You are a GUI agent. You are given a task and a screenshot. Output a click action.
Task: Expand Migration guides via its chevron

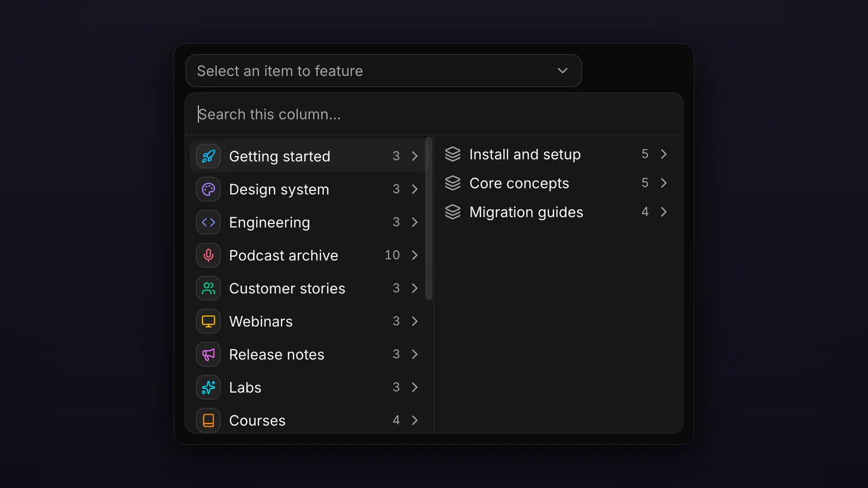[x=663, y=212]
